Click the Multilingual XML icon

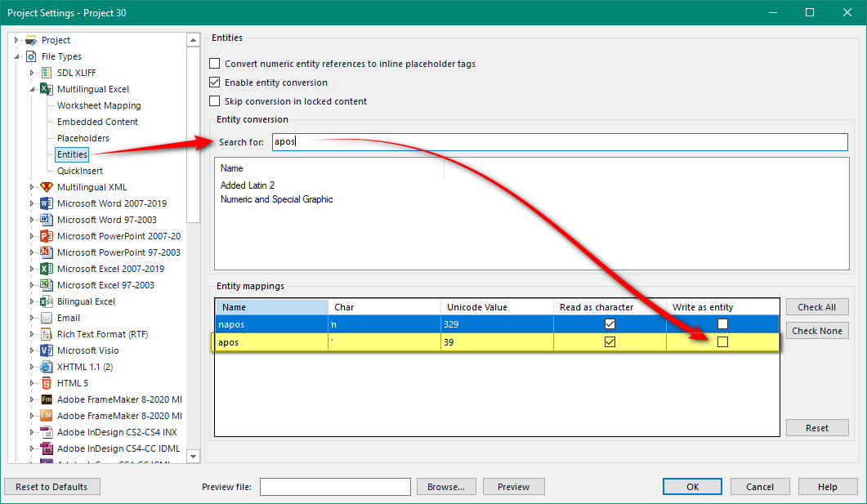[47, 187]
